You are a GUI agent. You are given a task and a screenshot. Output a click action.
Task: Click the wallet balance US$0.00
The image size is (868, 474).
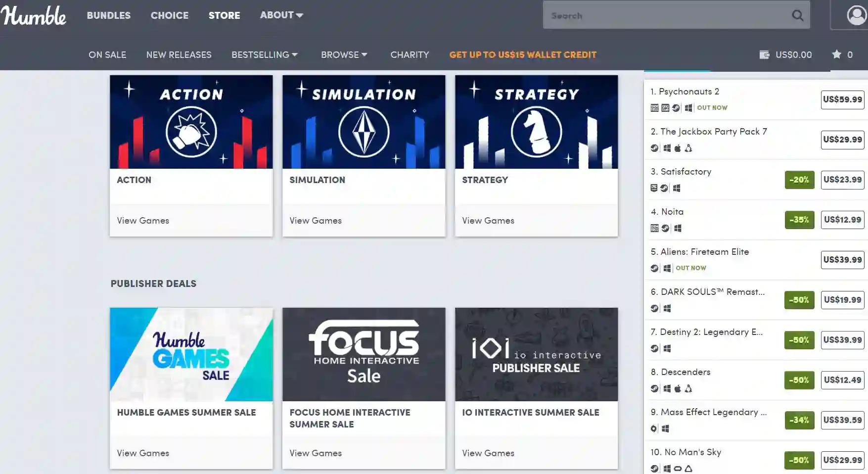click(794, 54)
